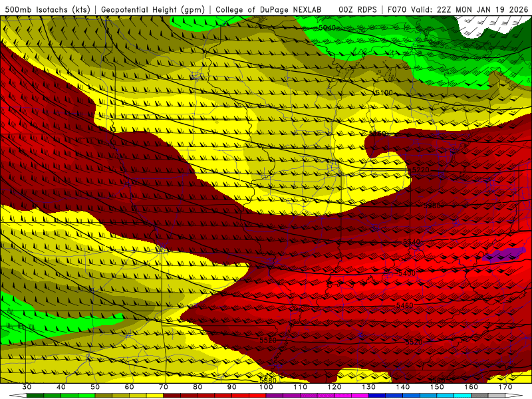Click the bright red 95-100 kt legend swatch
The height and width of the screenshot is (399, 532).
257,396
